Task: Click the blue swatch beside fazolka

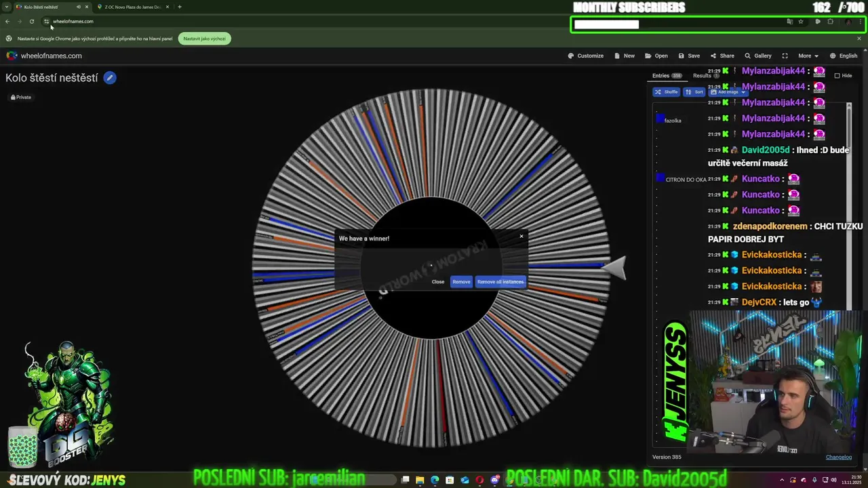Action: [x=660, y=119]
